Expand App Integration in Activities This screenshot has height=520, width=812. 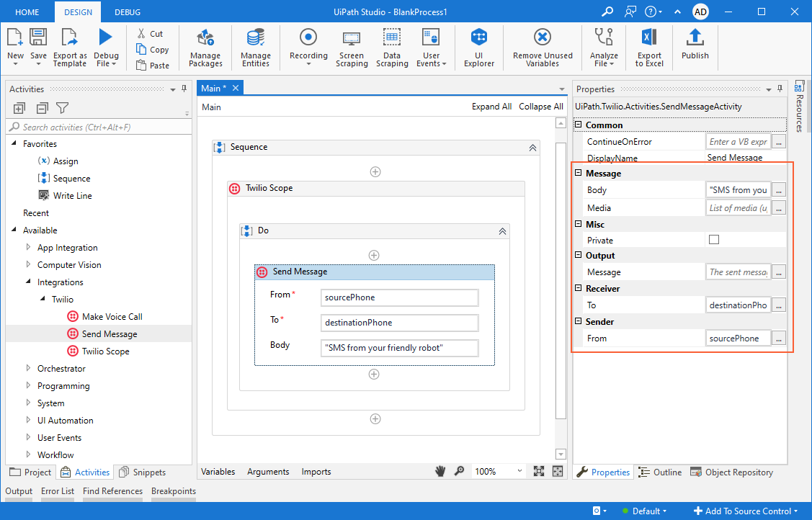[29, 247]
